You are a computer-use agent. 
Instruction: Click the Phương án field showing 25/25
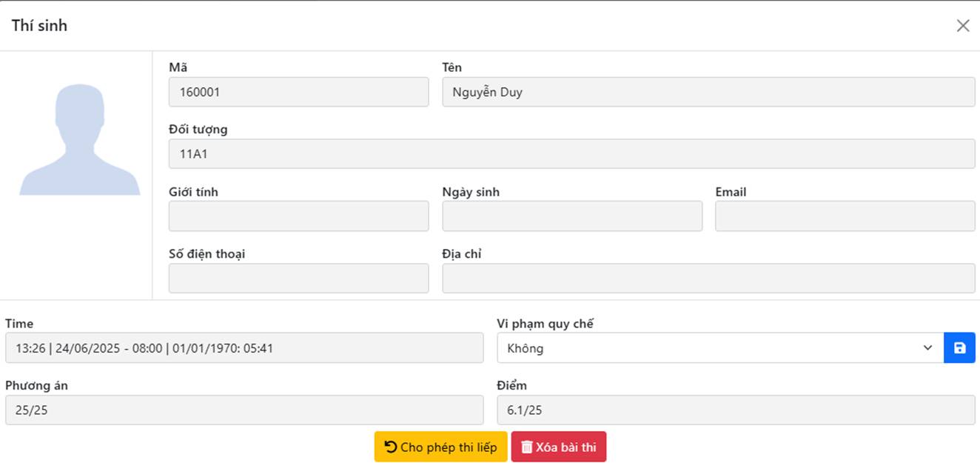244,410
